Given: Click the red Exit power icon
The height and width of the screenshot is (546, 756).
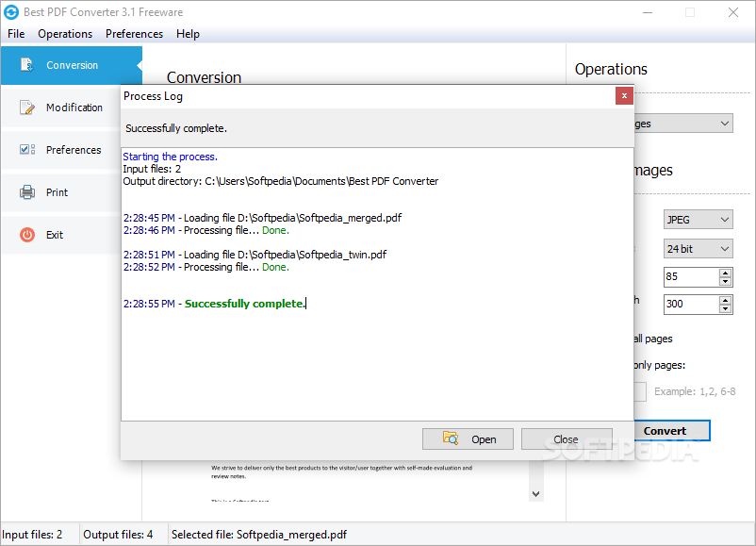Looking at the screenshot, I should click(x=27, y=235).
